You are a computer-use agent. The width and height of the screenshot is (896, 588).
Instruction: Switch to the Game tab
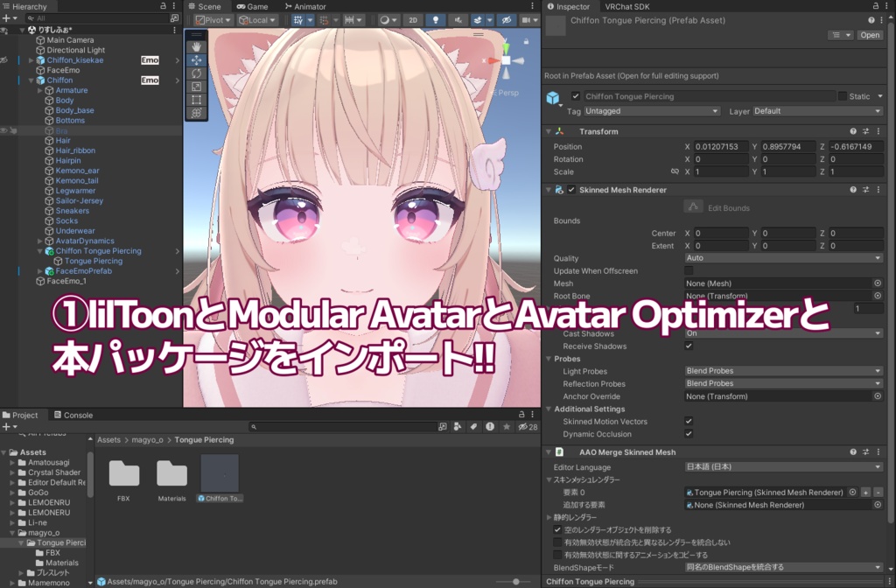click(x=252, y=6)
